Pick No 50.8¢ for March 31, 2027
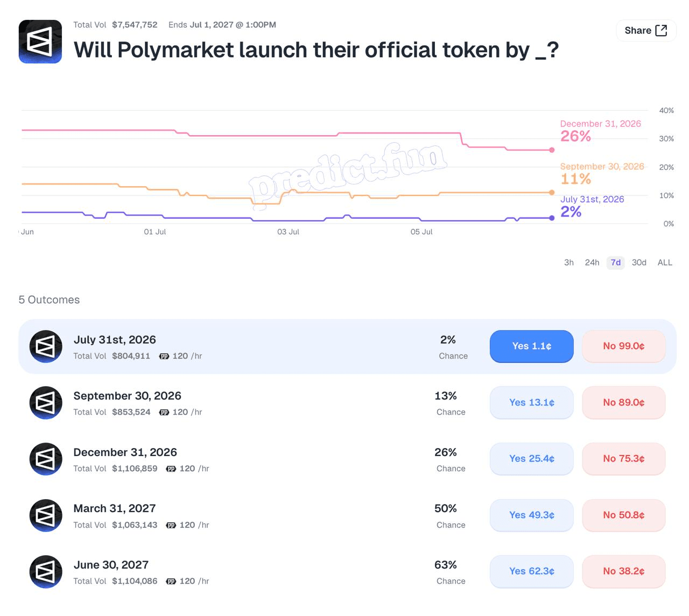 (624, 515)
